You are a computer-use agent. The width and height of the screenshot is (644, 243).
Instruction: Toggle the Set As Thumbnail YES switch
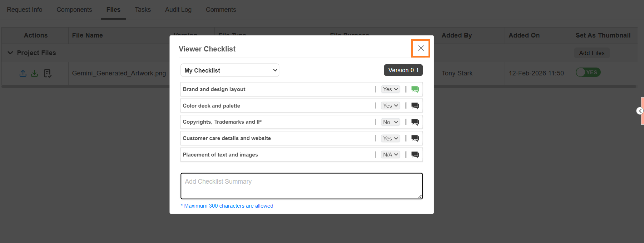click(x=588, y=73)
